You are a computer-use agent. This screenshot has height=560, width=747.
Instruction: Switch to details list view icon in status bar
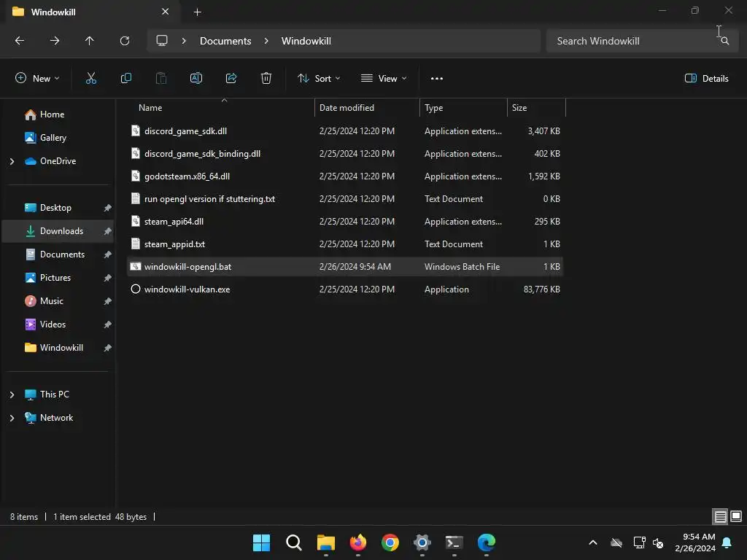click(x=720, y=517)
